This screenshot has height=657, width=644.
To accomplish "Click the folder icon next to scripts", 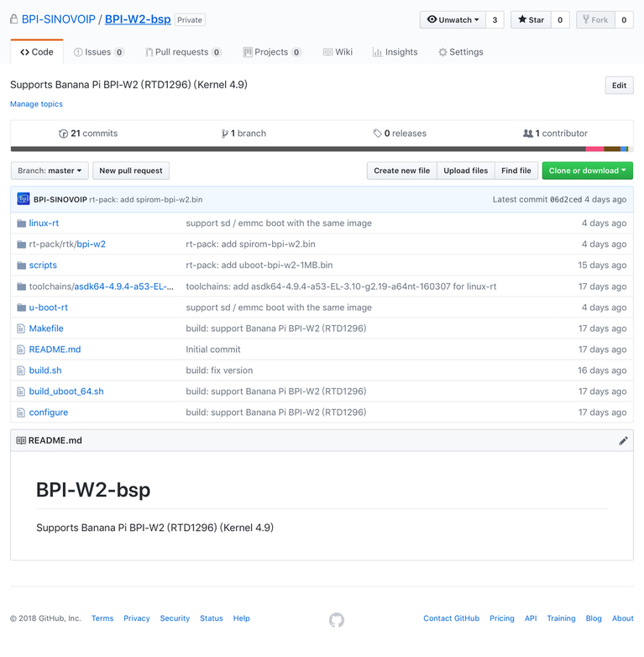I will click(x=21, y=265).
